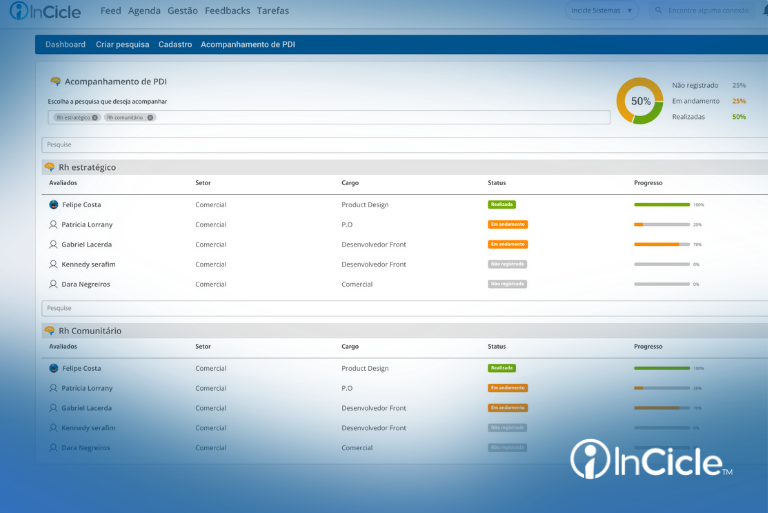Remove the 'Rh estratégico' chip with its x icon
The image size is (768, 513).
[95, 117]
